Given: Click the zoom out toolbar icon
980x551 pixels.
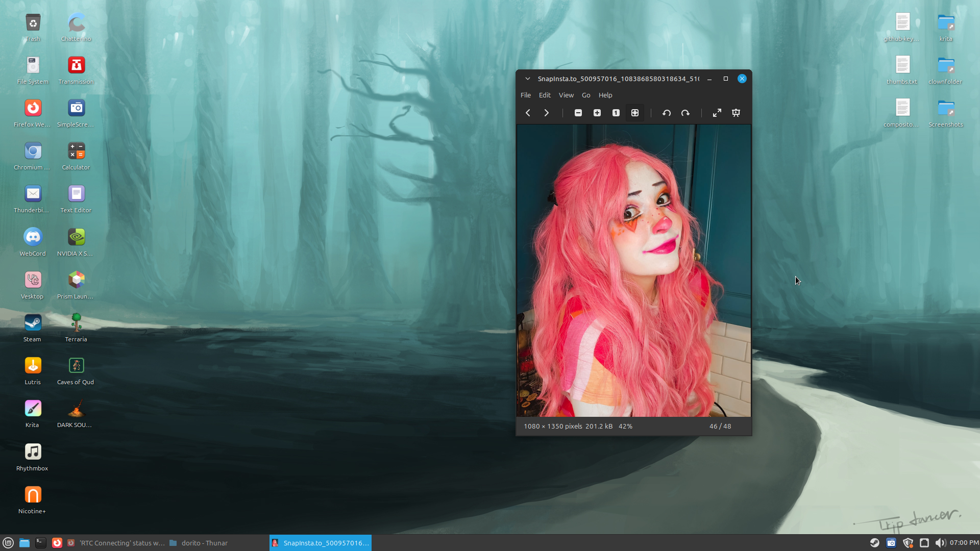Looking at the screenshot, I should pos(578,113).
